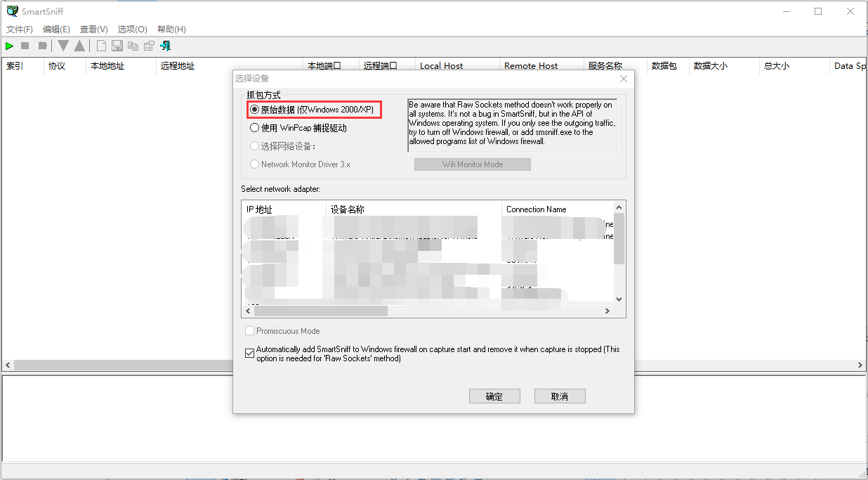The width and height of the screenshot is (868, 480).
Task: Click the copy pages toolbar icon
Action: (133, 46)
